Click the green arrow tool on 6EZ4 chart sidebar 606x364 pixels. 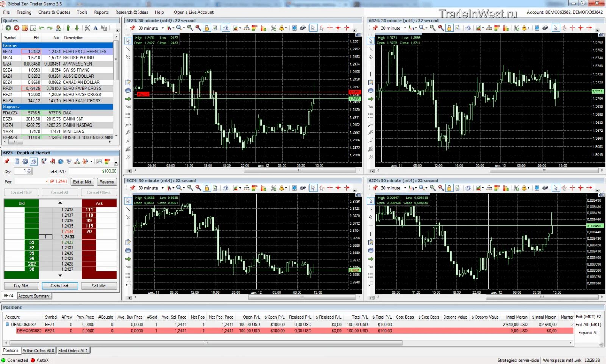coord(128,99)
